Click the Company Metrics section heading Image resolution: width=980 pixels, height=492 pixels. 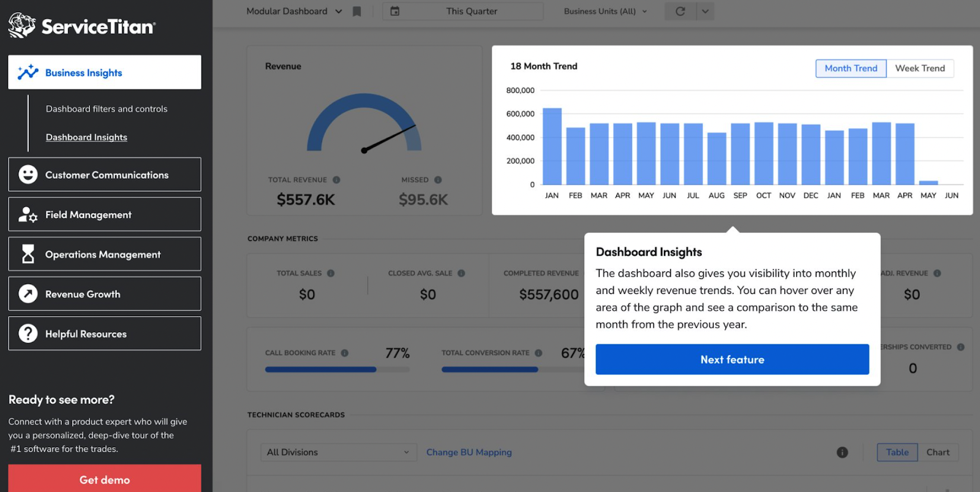coord(282,239)
